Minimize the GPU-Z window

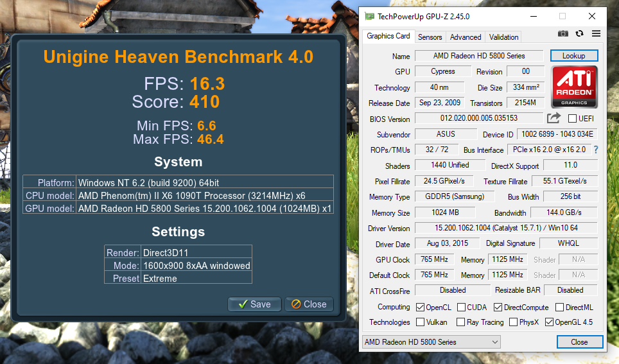pyautogui.click(x=534, y=16)
